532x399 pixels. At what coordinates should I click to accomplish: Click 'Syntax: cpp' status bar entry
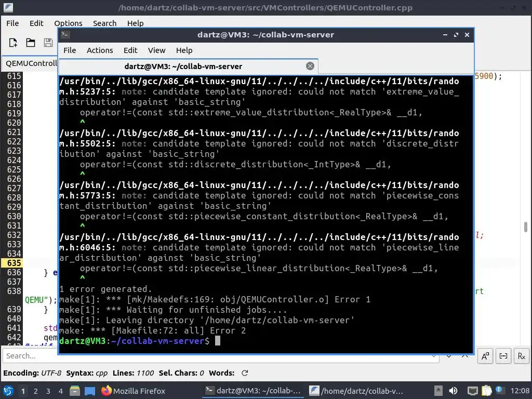[x=87, y=373]
